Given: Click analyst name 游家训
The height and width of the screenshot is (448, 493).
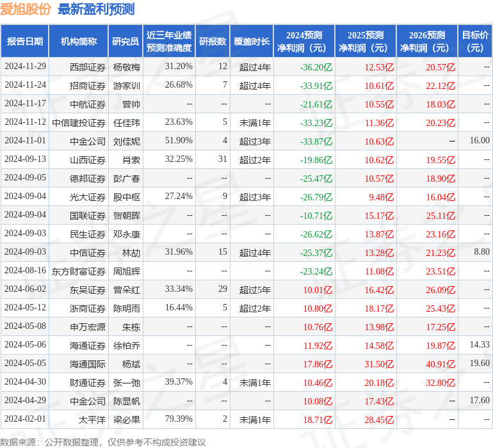Looking at the screenshot, I should [127, 86].
